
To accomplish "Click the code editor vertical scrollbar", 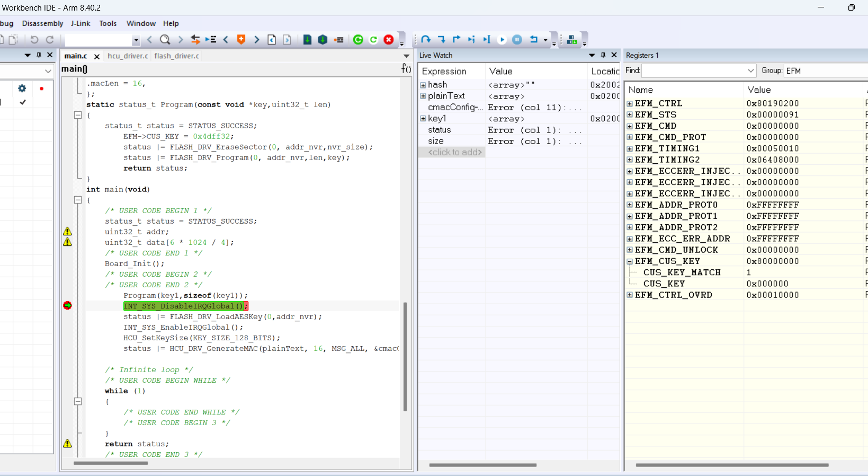I will point(405,355).
